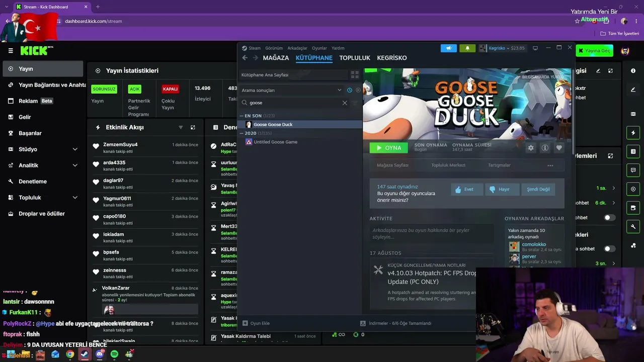This screenshot has height=362, width=644.
Task: Expand the Analitik sidebar section
Action: pyautogui.click(x=75, y=165)
